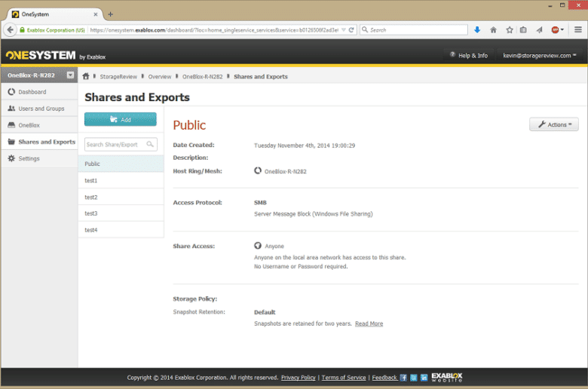Open Dashboard in the sidebar
This screenshot has width=588, height=389.
point(39,92)
